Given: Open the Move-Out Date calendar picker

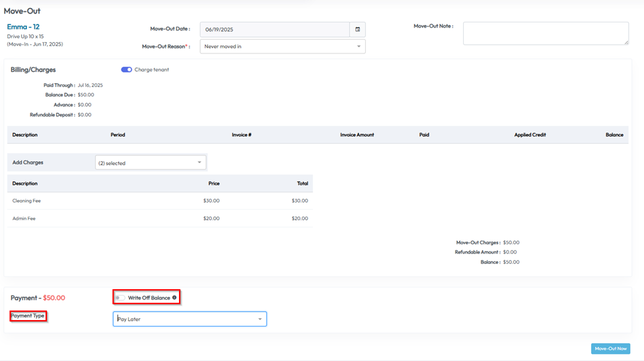Looking at the screenshot, I should tap(357, 30).
